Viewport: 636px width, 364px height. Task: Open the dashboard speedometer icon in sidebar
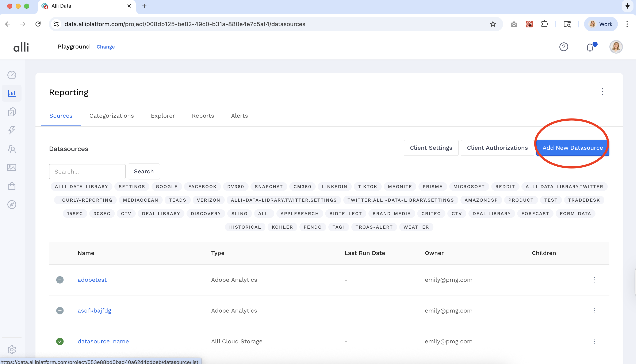point(12,75)
